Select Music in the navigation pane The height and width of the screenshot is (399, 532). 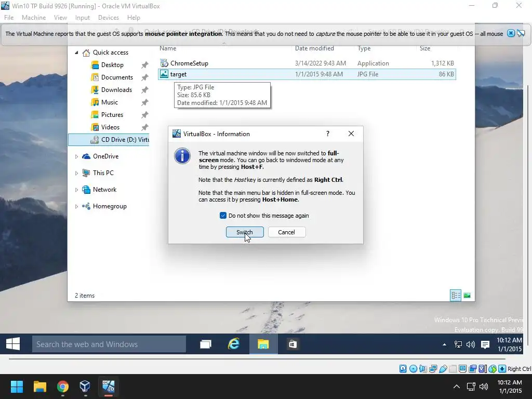pyautogui.click(x=109, y=102)
